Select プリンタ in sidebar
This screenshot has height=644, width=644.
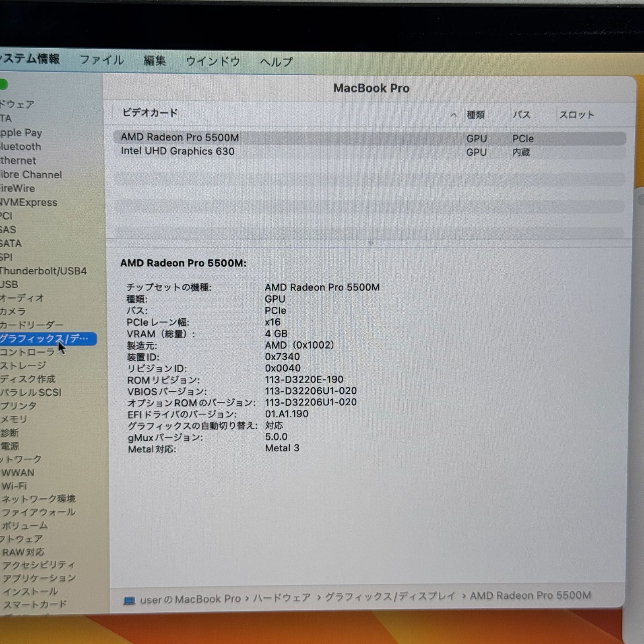click(x=19, y=406)
